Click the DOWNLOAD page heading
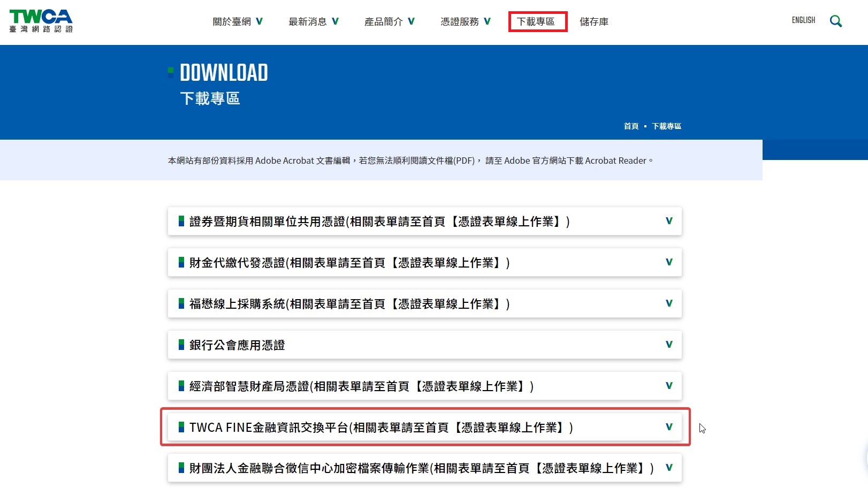 point(224,73)
